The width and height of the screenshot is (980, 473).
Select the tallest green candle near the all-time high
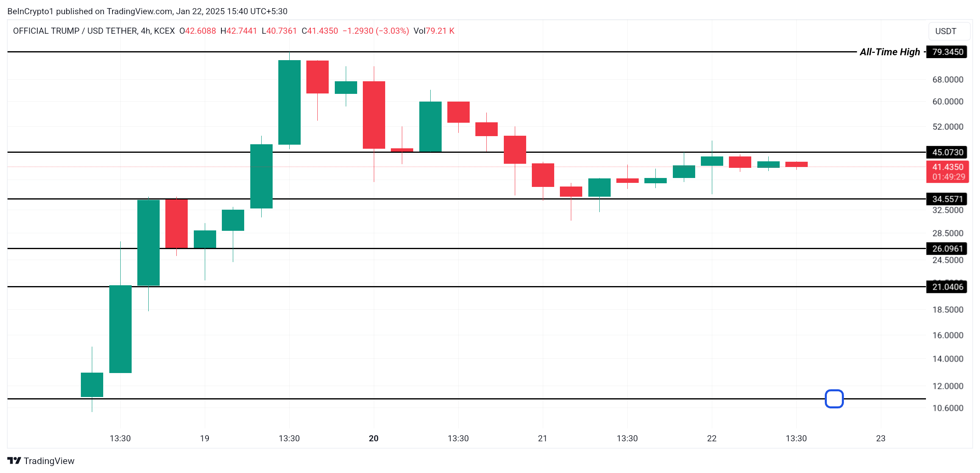pos(289,102)
